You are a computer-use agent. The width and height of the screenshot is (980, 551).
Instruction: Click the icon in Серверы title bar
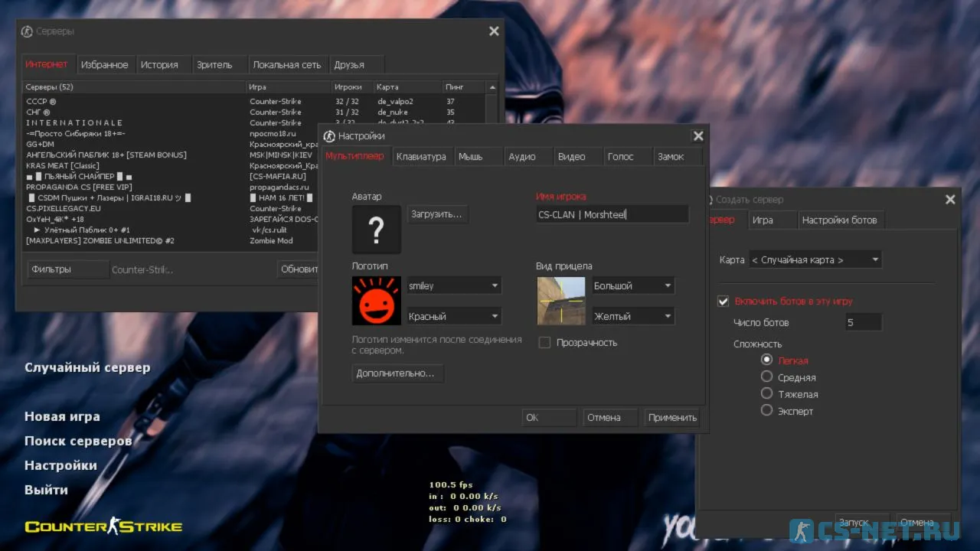point(27,31)
